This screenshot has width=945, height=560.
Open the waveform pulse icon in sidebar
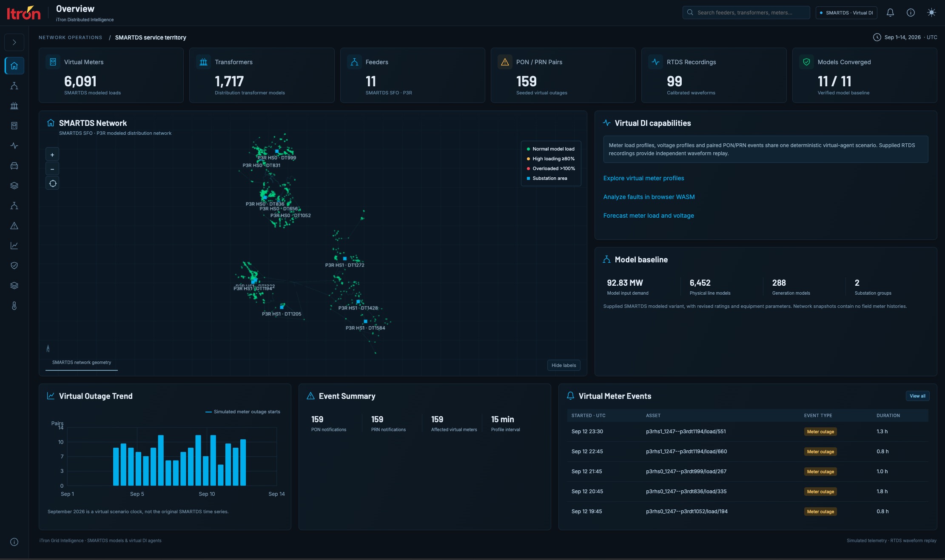pyautogui.click(x=14, y=146)
